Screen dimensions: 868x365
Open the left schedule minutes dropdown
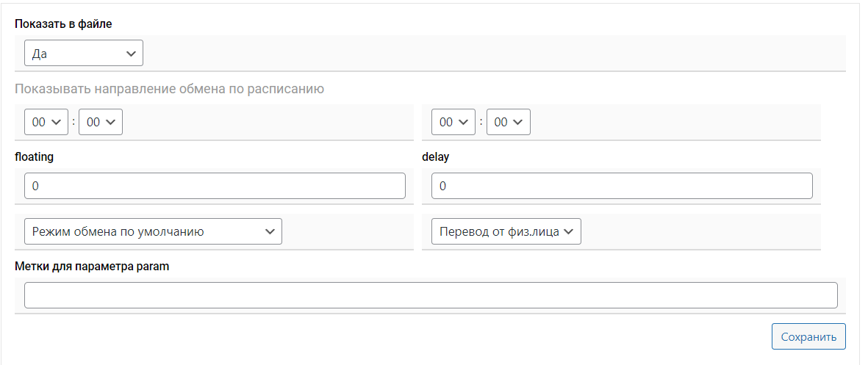[101, 123]
